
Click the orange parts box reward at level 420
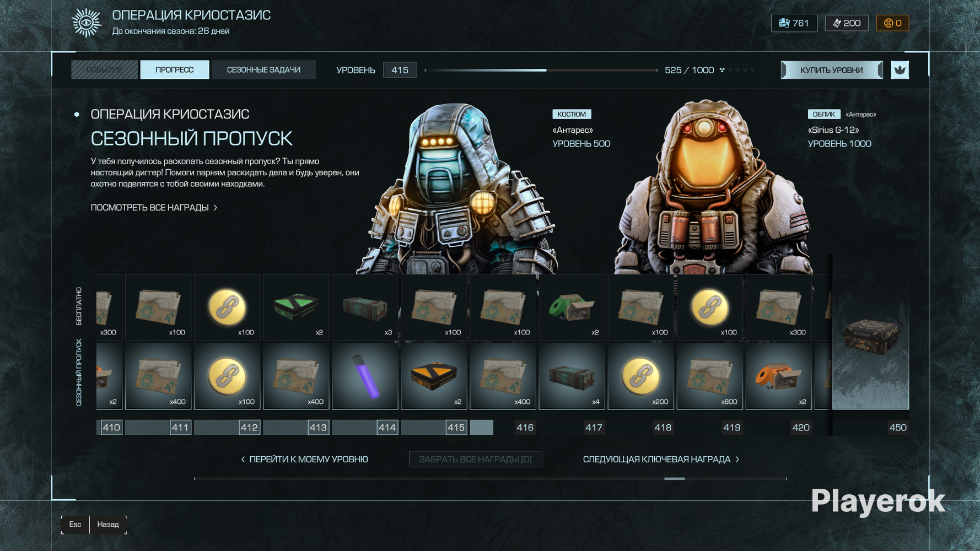pos(778,376)
